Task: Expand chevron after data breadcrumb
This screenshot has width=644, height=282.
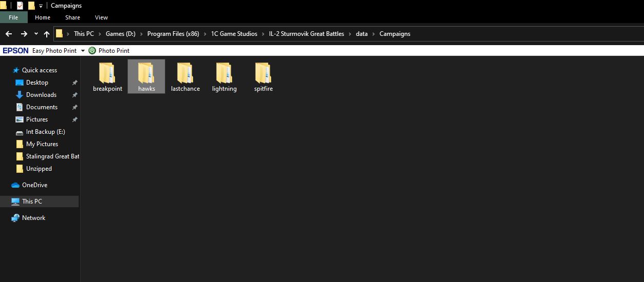Action: (x=373, y=34)
